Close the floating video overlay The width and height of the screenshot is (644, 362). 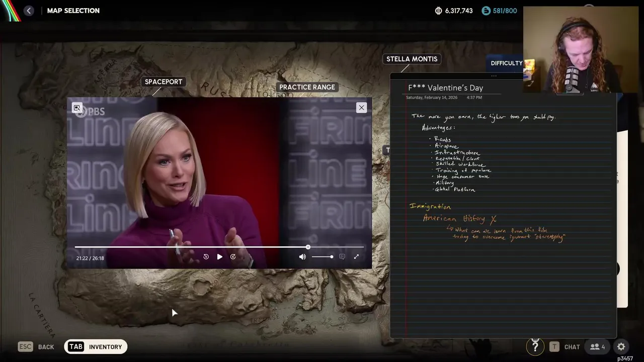click(361, 108)
